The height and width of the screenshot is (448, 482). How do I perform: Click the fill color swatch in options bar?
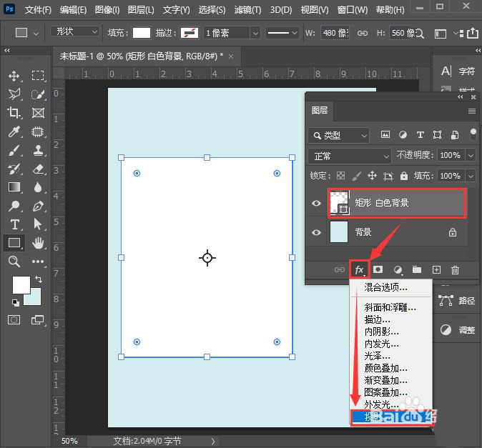click(x=142, y=33)
